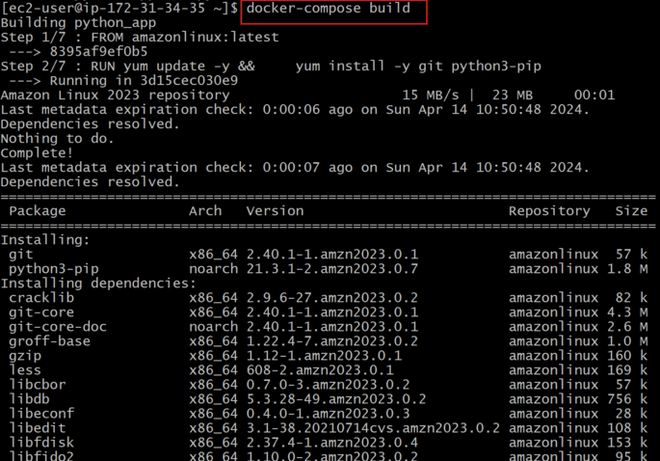This screenshot has width=660, height=461.
Task: Click the 'cracklib' package name
Action: pyautogui.click(x=41, y=298)
